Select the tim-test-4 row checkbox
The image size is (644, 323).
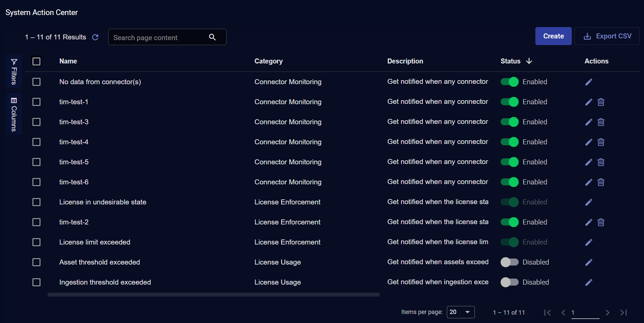coord(36,142)
